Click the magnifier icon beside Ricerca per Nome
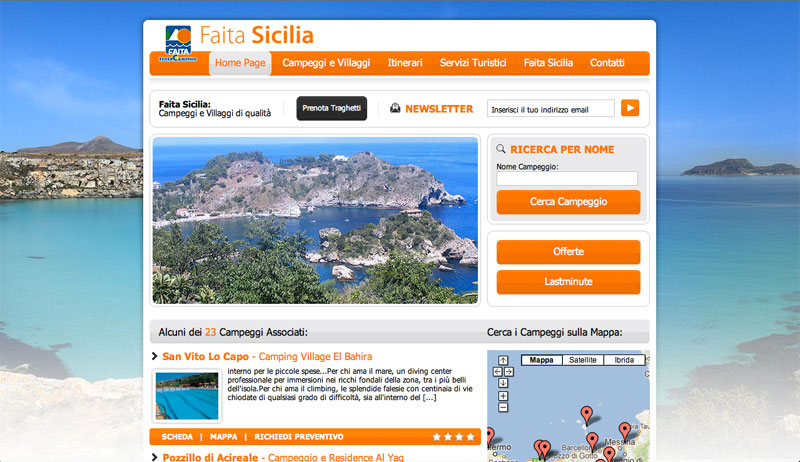This screenshot has width=800, height=462. [x=501, y=149]
